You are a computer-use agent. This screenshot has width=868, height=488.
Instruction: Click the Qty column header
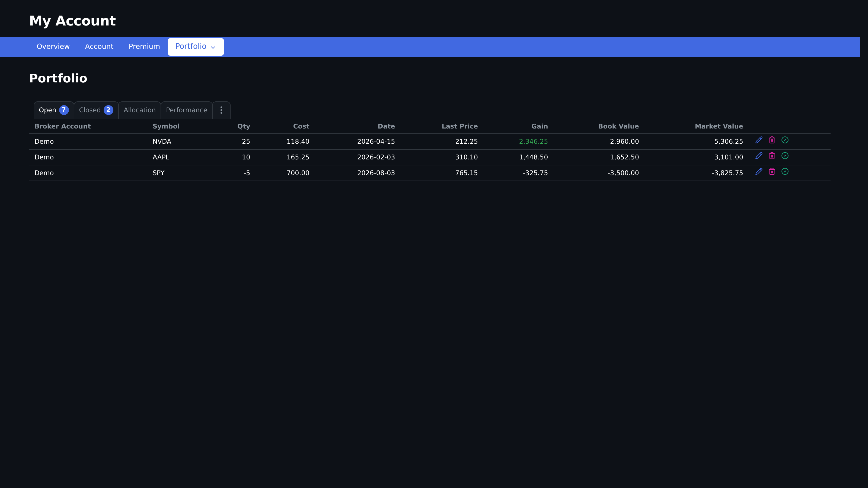point(244,126)
